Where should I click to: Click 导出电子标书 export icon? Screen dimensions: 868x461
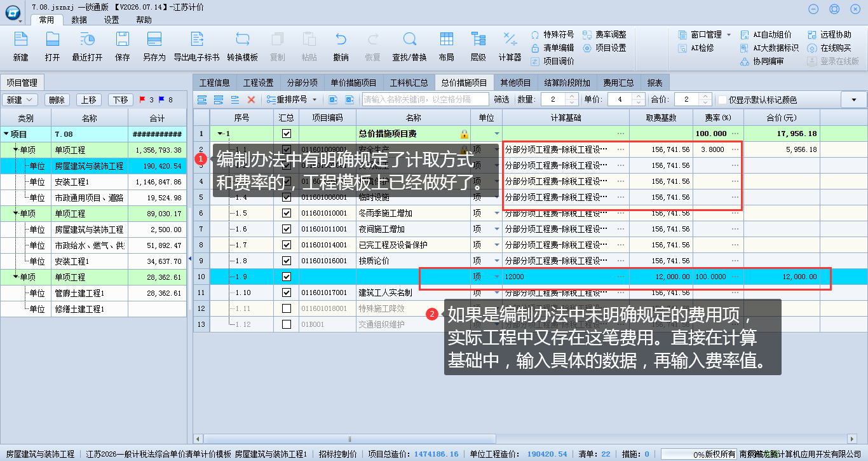pyautogui.click(x=196, y=39)
